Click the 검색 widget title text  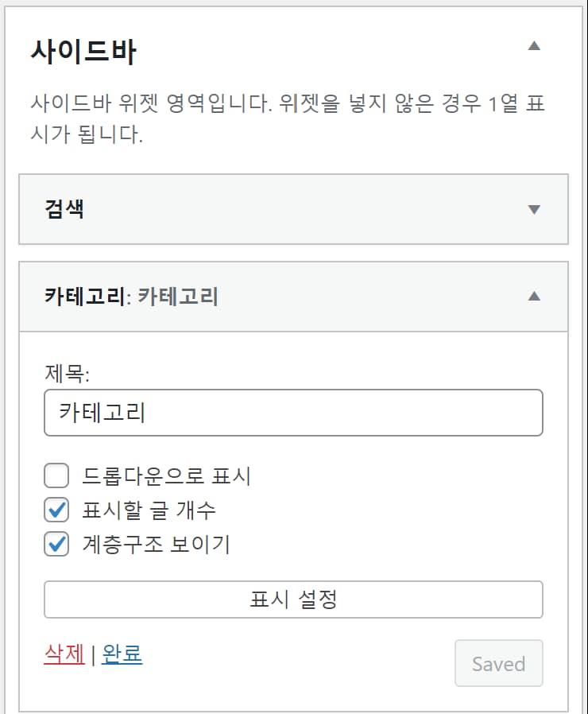pyautogui.click(x=64, y=209)
